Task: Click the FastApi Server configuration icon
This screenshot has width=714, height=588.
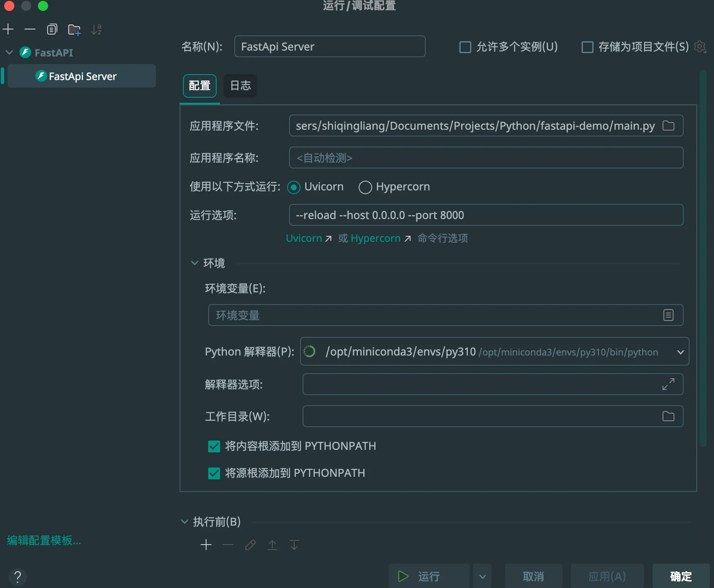Action: (41, 76)
